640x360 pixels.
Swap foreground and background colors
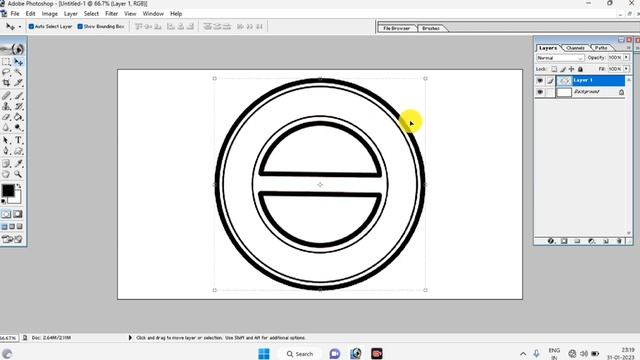[x=19, y=186]
